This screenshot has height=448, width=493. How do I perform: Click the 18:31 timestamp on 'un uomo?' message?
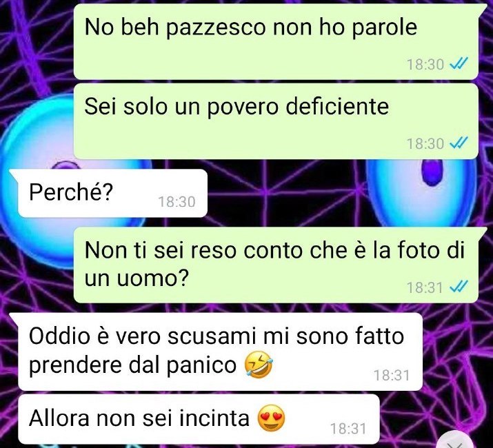pyautogui.click(x=425, y=287)
